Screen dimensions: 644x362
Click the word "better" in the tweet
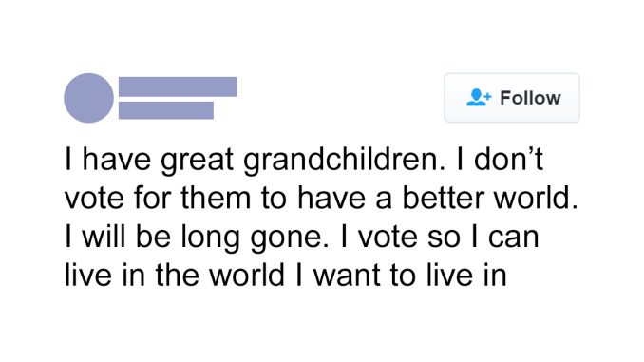[x=444, y=198]
